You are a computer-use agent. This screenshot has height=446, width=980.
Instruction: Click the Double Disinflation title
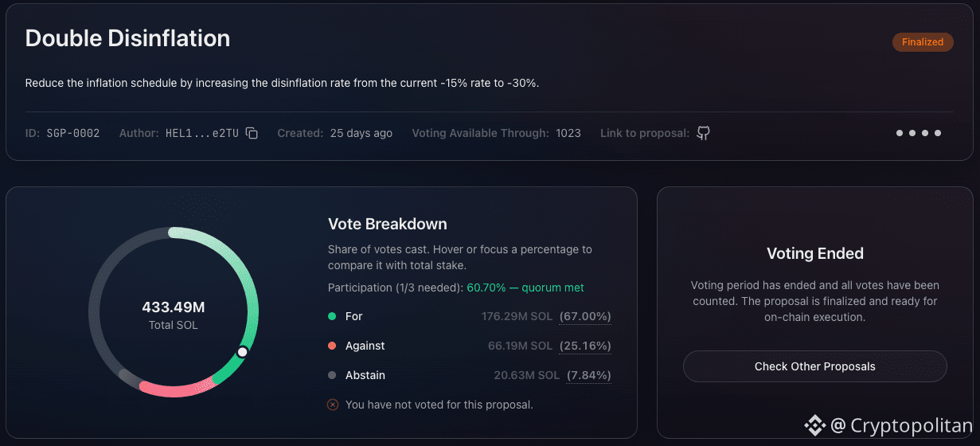(x=127, y=38)
